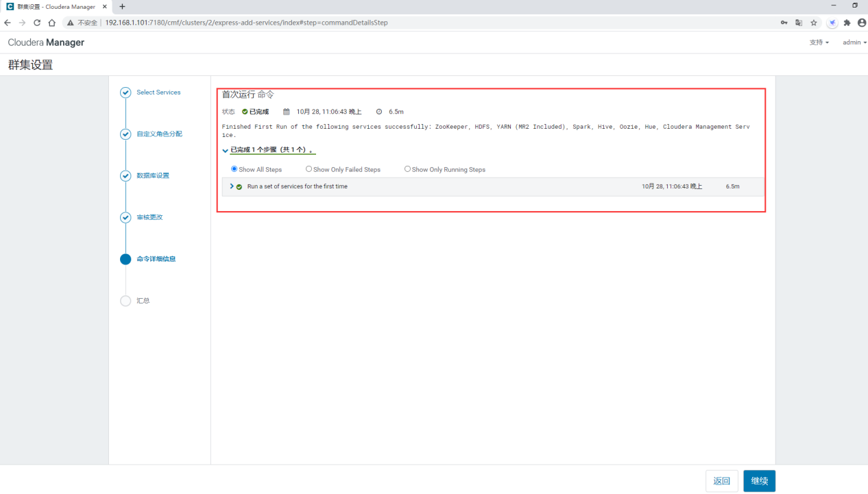868x494 pixels.
Task: Click the 返回 button
Action: (722, 481)
